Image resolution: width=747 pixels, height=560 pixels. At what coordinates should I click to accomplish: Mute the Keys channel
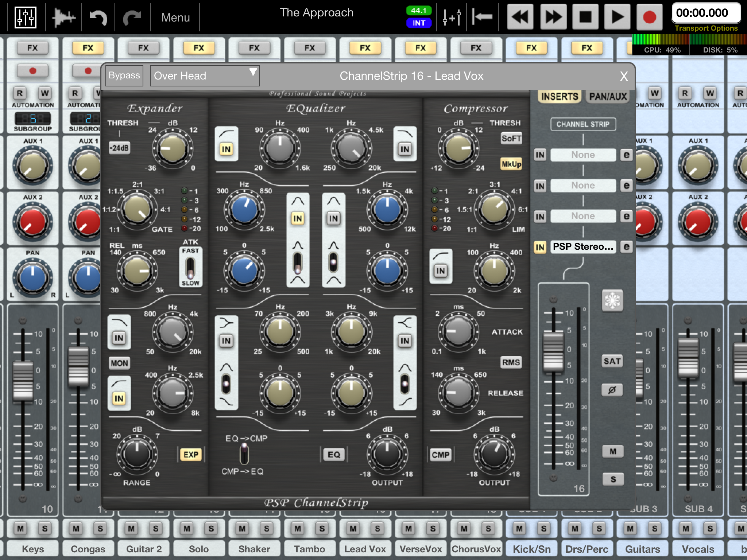point(20,528)
